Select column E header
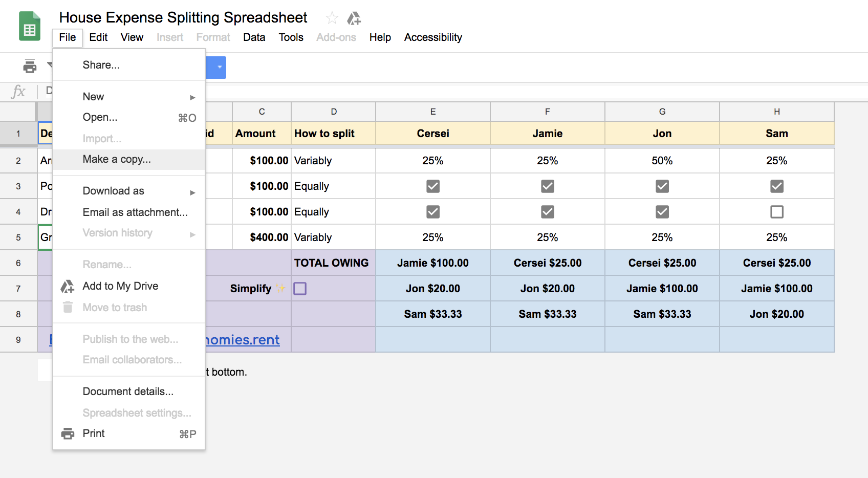The image size is (868, 478). [432, 112]
